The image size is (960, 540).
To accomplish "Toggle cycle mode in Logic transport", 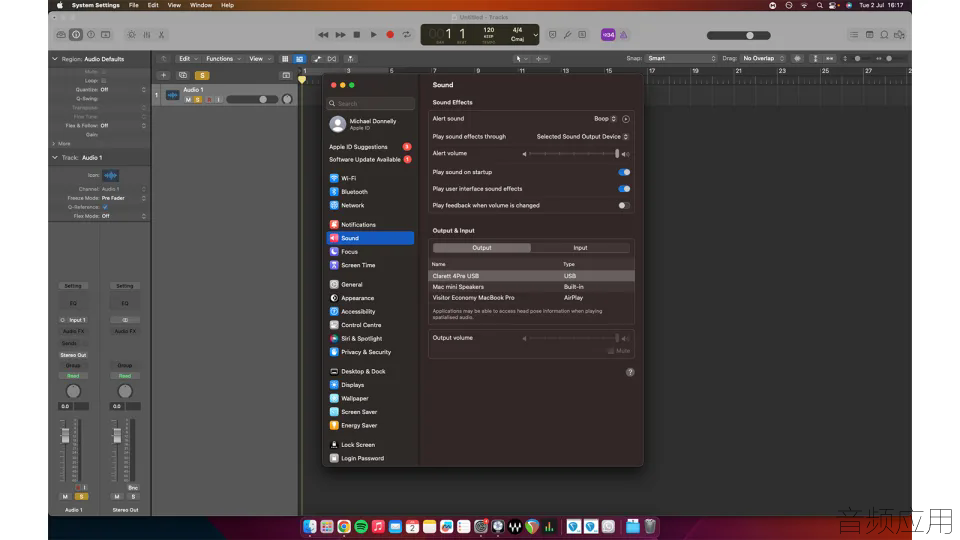I will point(407,35).
